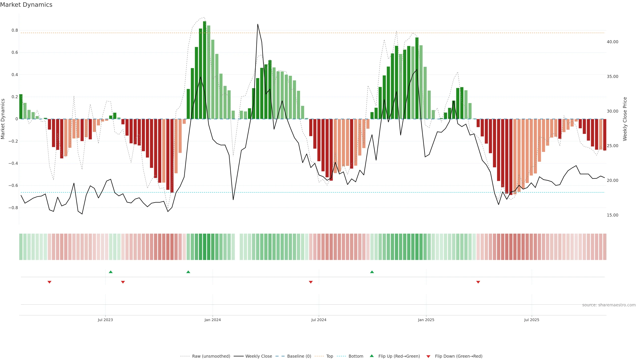
Task: Click the Jan 2024 x-axis label
Action: tap(212, 320)
